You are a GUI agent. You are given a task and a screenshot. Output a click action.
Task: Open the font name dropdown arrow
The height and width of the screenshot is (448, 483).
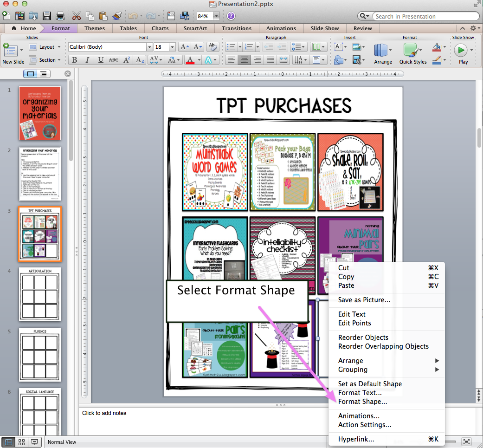[149, 47]
